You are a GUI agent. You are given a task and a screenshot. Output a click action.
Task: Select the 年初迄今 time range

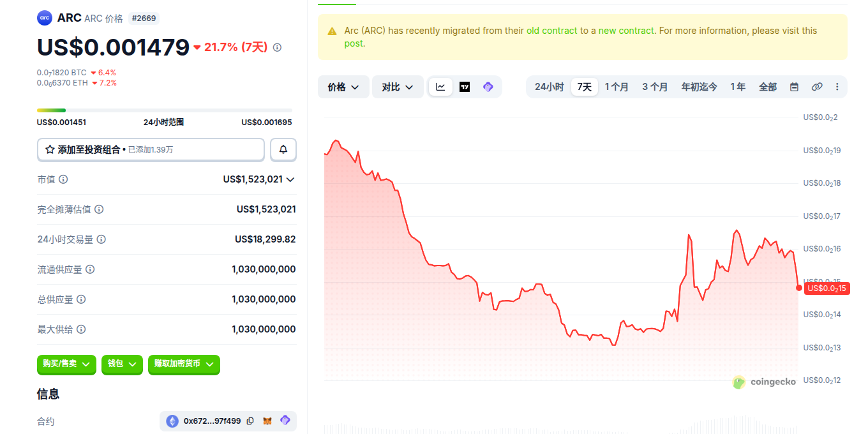(x=699, y=87)
